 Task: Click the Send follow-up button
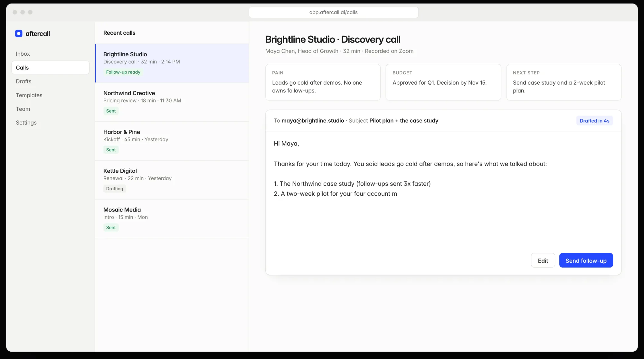point(586,260)
